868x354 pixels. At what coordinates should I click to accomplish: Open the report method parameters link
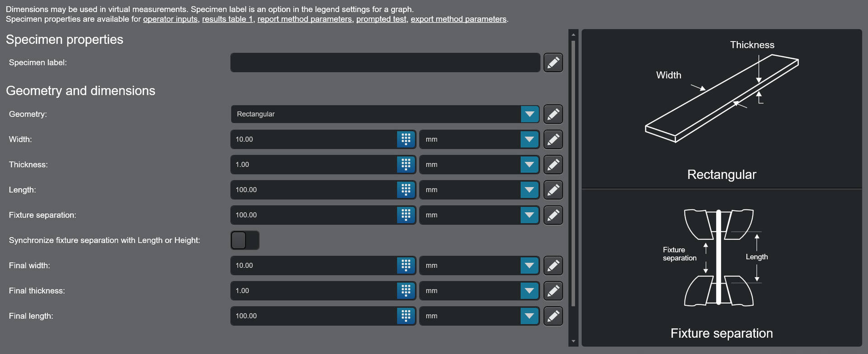(304, 19)
